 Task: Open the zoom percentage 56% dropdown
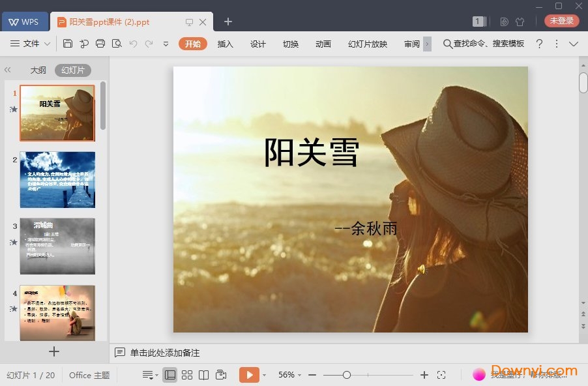pyautogui.click(x=289, y=375)
